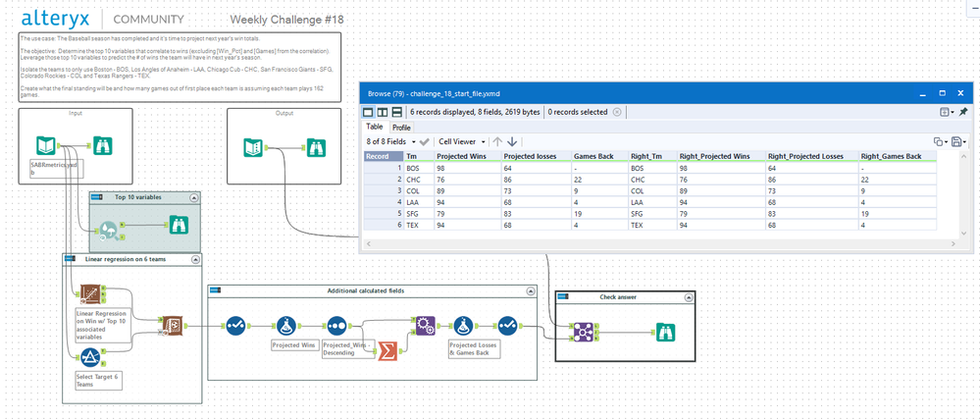Click the Tm column header
980x420 pixels.
click(419, 156)
